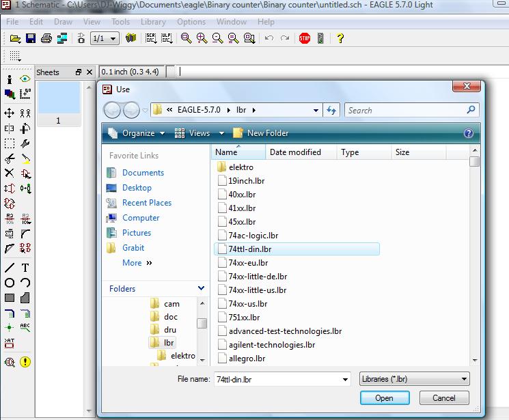
Task: Select the Info tool in left palette
Action: click(x=10, y=79)
